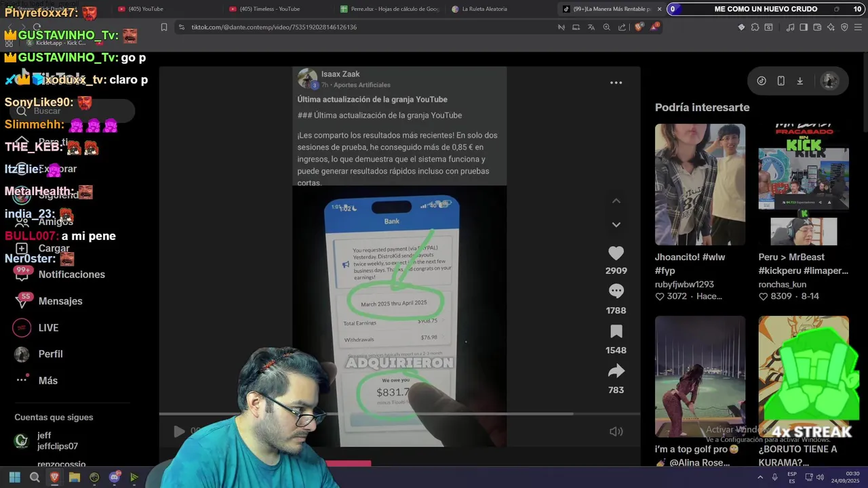
Task: Open the Brave VPN shield icon
Action: (844, 27)
